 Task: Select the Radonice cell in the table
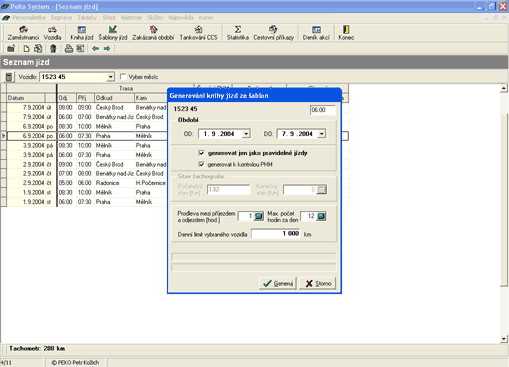114,183
